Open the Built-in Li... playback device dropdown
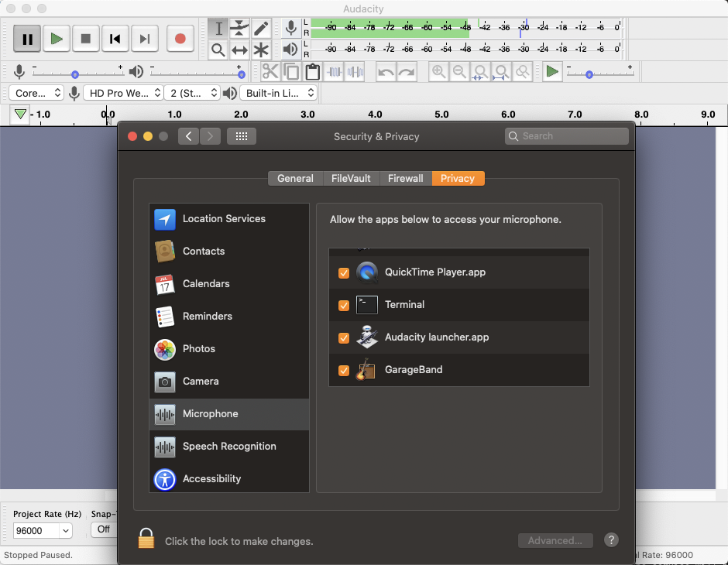The width and height of the screenshot is (728, 565). (x=279, y=93)
